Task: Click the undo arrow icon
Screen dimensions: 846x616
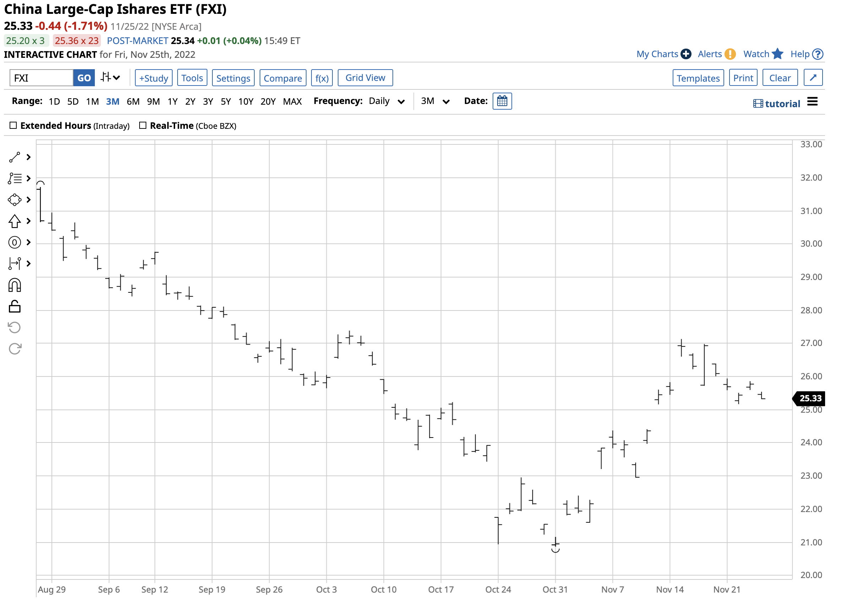Action: pos(15,328)
